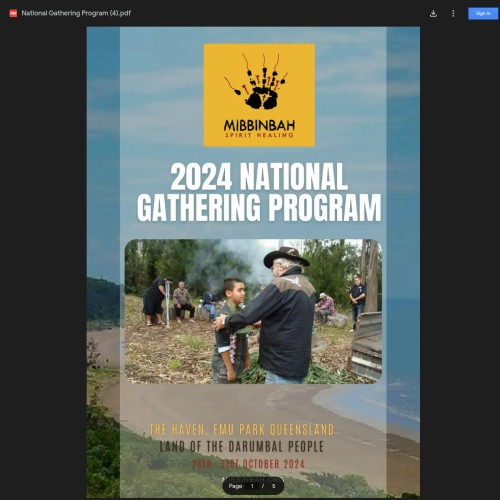The image size is (500, 500).
Task: Click the boy wearing the flower lei
Action: (231, 330)
